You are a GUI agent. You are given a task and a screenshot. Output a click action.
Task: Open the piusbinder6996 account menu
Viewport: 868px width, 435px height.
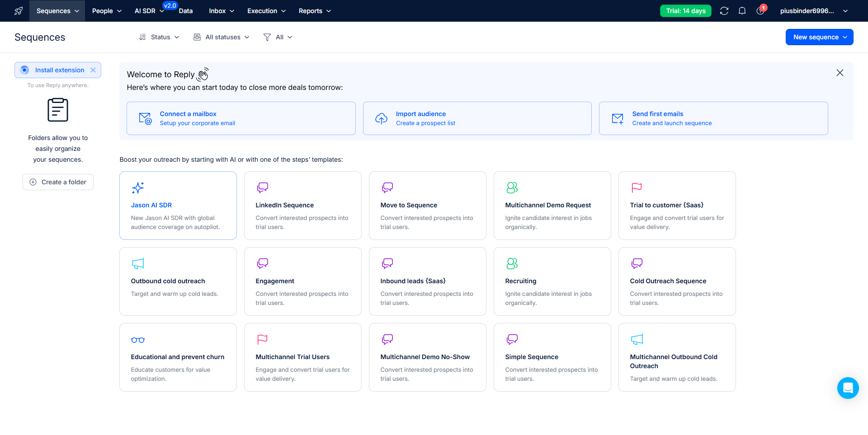pyautogui.click(x=813, y=11)
